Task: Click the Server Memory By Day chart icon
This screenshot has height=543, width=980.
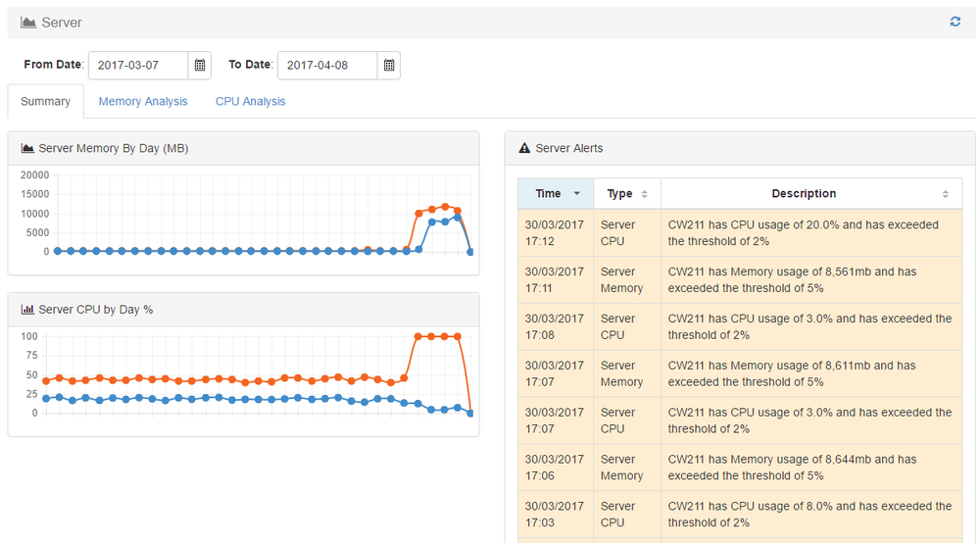Action: tap(27, 149)
